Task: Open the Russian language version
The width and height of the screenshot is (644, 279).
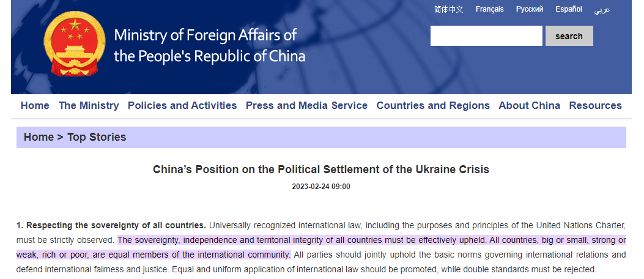Action: pyautogui.click(x=529, y=9)
